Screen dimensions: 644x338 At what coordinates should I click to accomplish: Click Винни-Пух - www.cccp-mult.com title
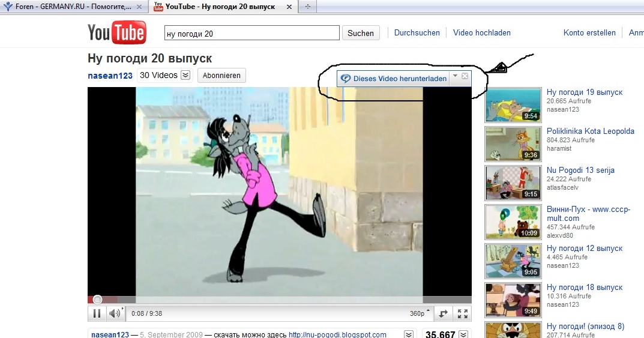coord(588,214)
